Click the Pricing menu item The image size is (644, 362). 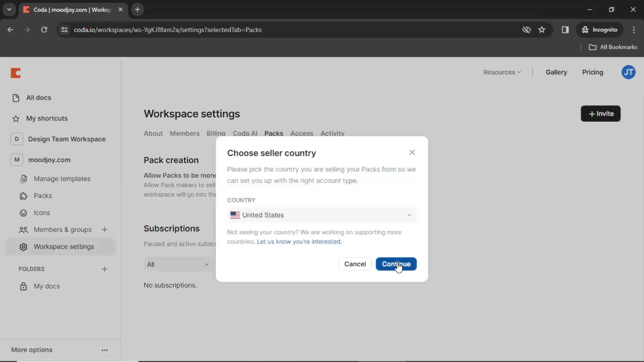[x=593, y=72]
